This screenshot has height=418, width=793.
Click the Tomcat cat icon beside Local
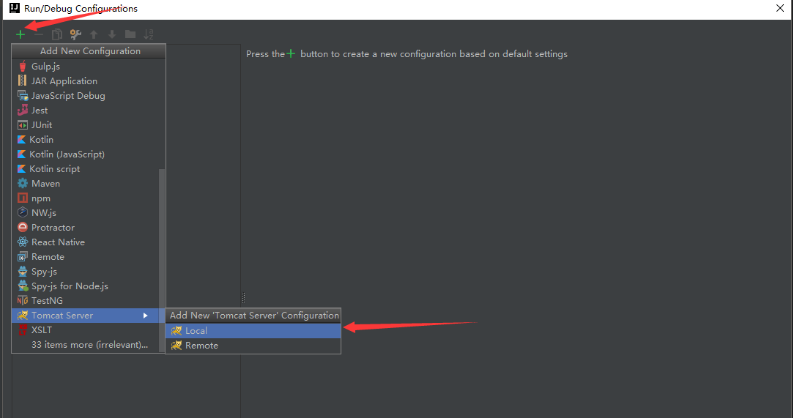[x=176, y=331]
